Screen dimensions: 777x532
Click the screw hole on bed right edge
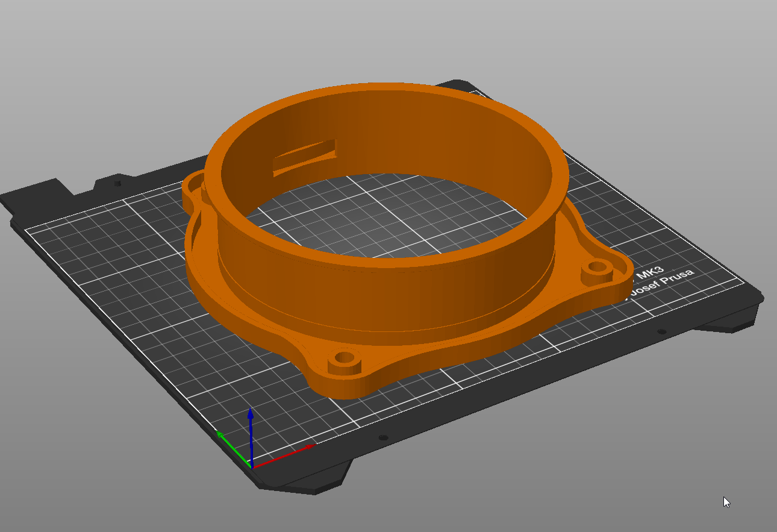click(661, 331)
